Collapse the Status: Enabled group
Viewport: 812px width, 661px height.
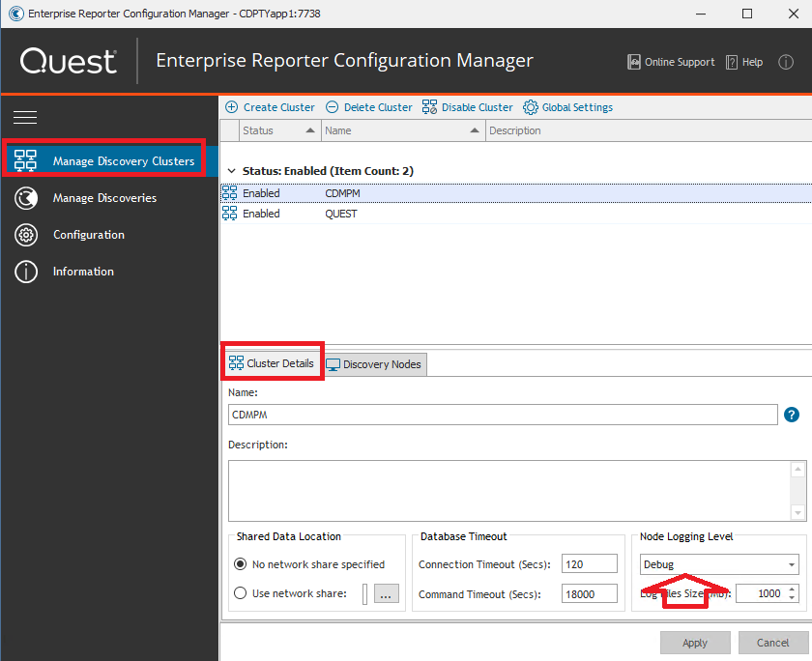(x=231, y=171)
